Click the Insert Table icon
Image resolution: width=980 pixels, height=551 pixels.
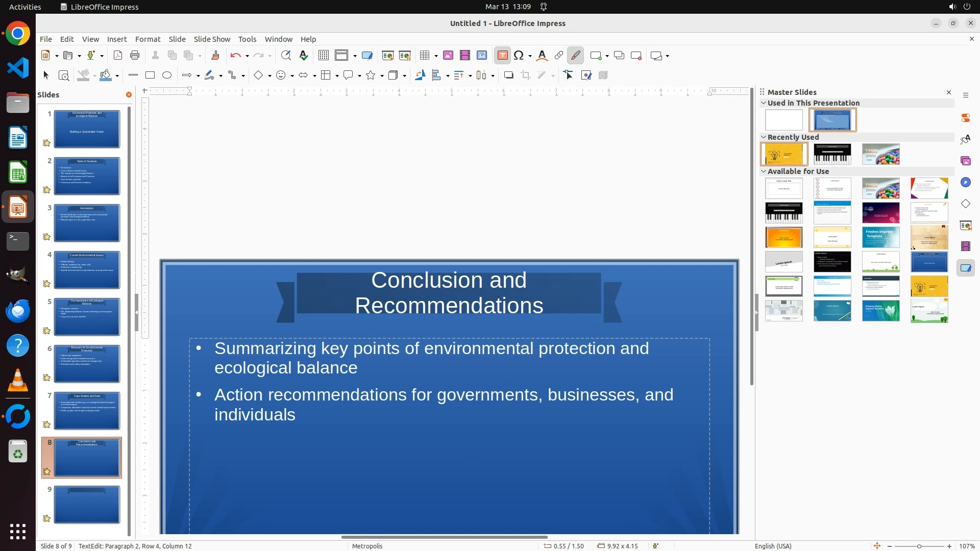(425, 56)
